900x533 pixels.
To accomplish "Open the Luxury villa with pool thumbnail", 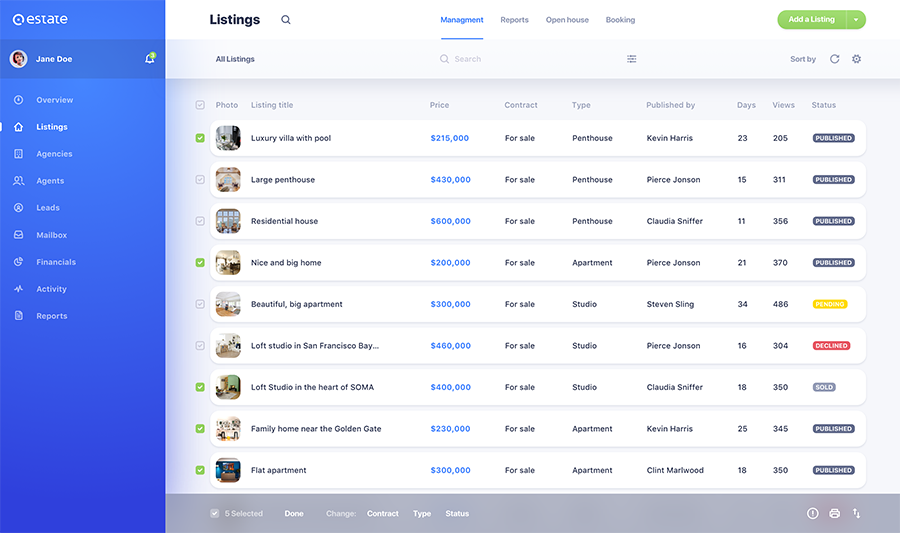I will (228, 138).
